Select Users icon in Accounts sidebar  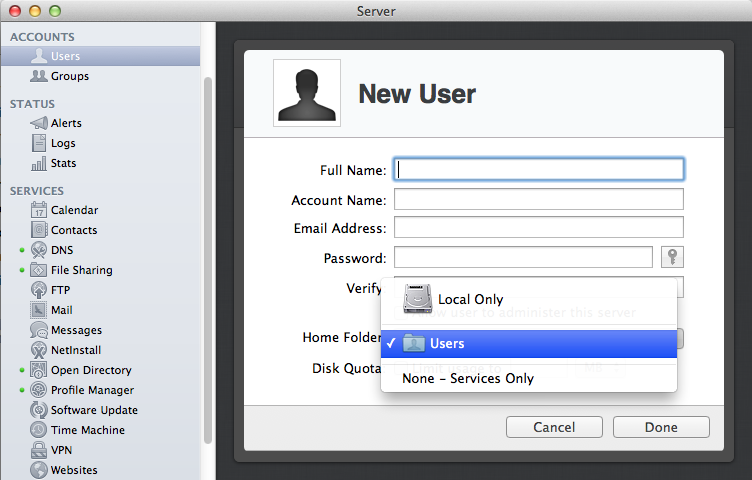pyautogui.click(x=39, y=56)
